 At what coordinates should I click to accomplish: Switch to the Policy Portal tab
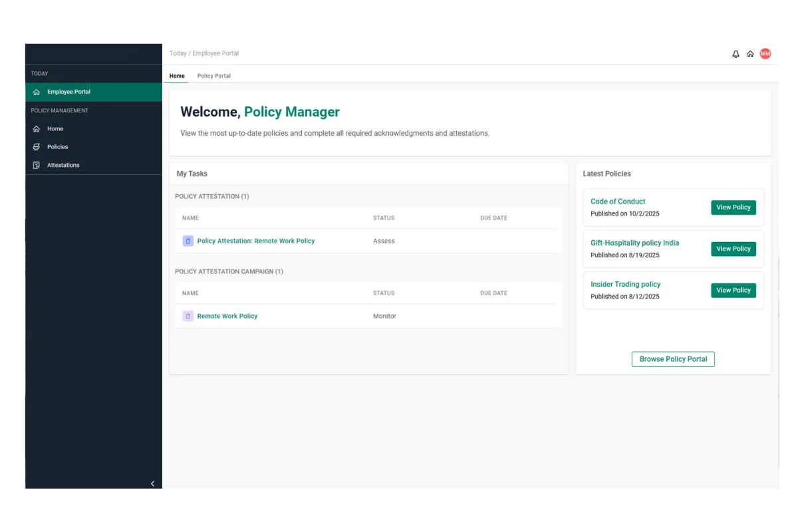pyautogui.click(x=213, y=76)
